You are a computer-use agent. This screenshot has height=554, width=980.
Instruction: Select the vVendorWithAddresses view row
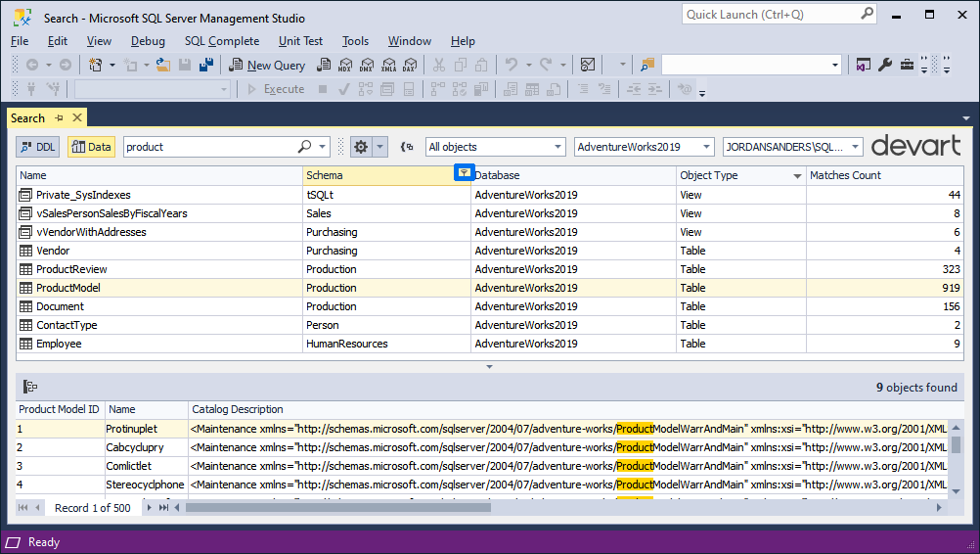click(489, 232)
